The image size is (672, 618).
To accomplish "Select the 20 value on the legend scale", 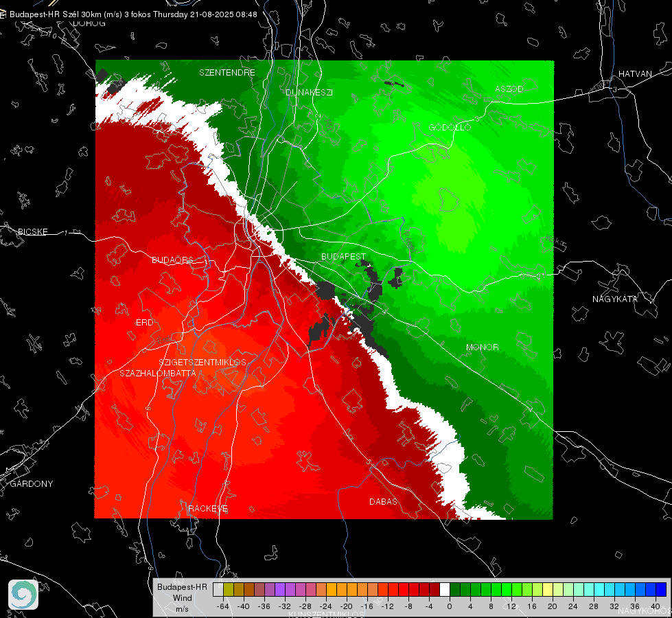I will [x=552, y=606].
